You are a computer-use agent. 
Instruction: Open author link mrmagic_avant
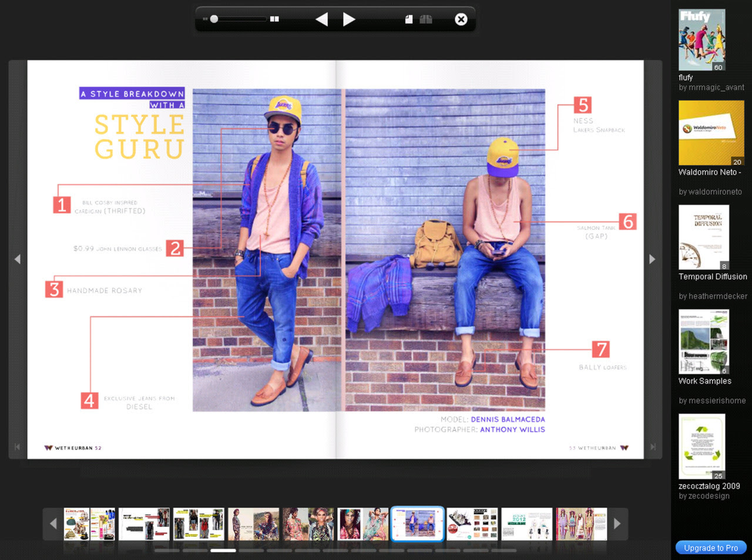(x=711, y=88)
